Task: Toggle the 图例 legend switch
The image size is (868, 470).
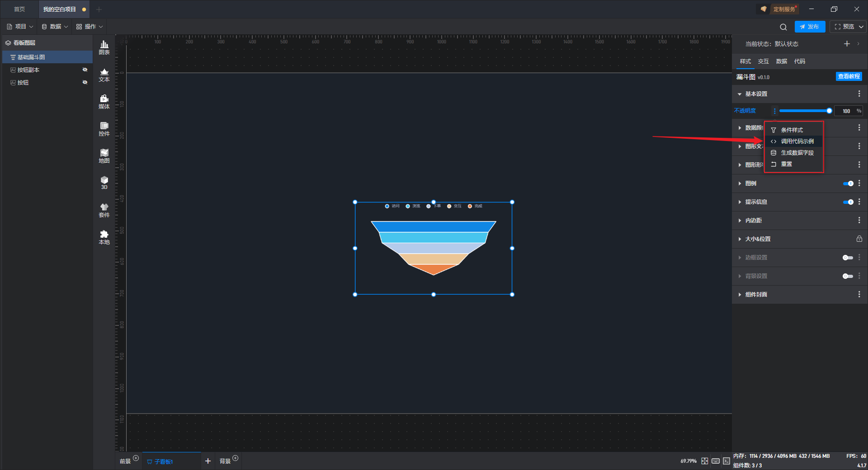Action: [x=848, y=183]
